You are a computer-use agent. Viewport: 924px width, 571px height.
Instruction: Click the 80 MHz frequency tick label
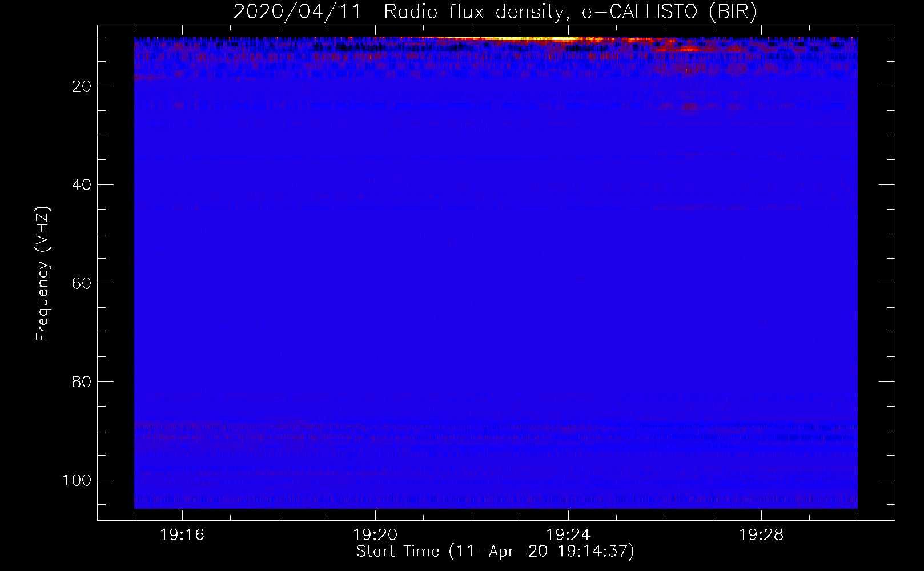[x=82, y=381]
